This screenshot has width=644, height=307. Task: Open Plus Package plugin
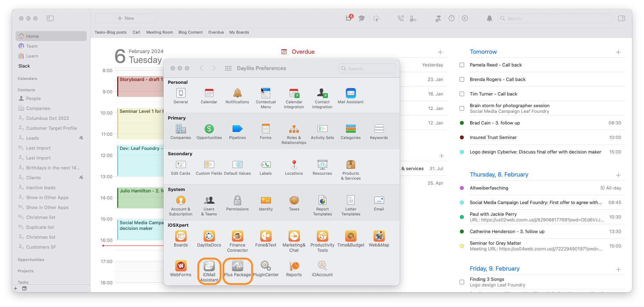[x=237, y=266]
